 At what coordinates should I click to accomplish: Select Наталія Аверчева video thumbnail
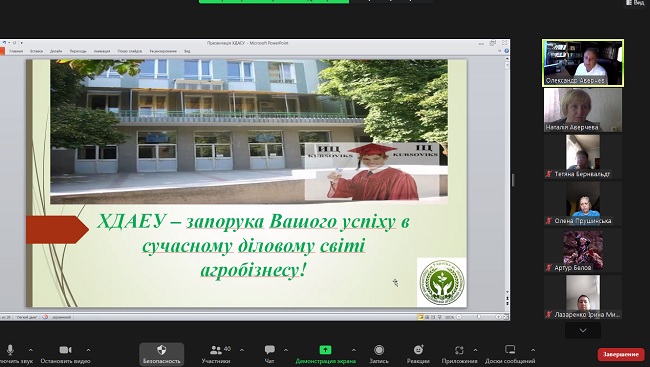[x=583, y=110]
